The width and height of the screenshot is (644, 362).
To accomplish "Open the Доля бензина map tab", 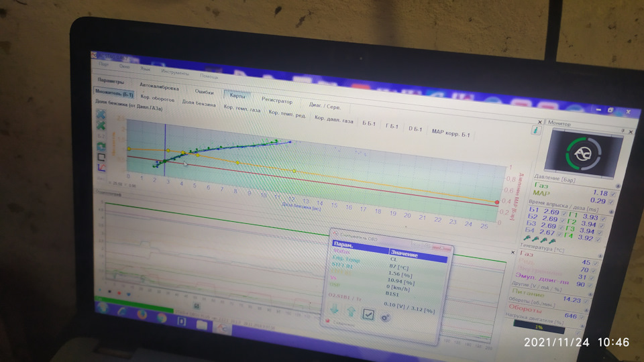I will (199, 103).
